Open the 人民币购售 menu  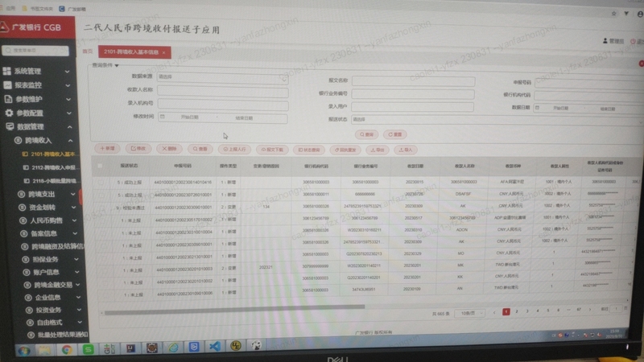click(x=48, y=220)
